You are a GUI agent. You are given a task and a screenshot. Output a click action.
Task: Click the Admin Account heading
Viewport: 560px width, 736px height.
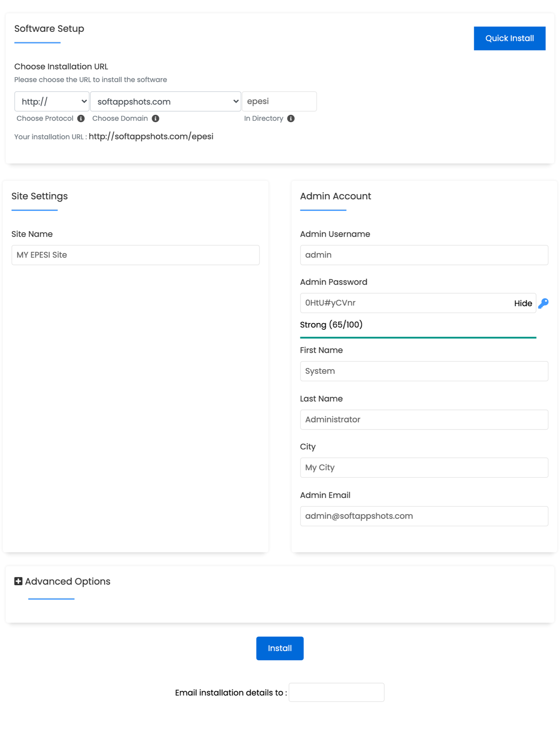336,196
